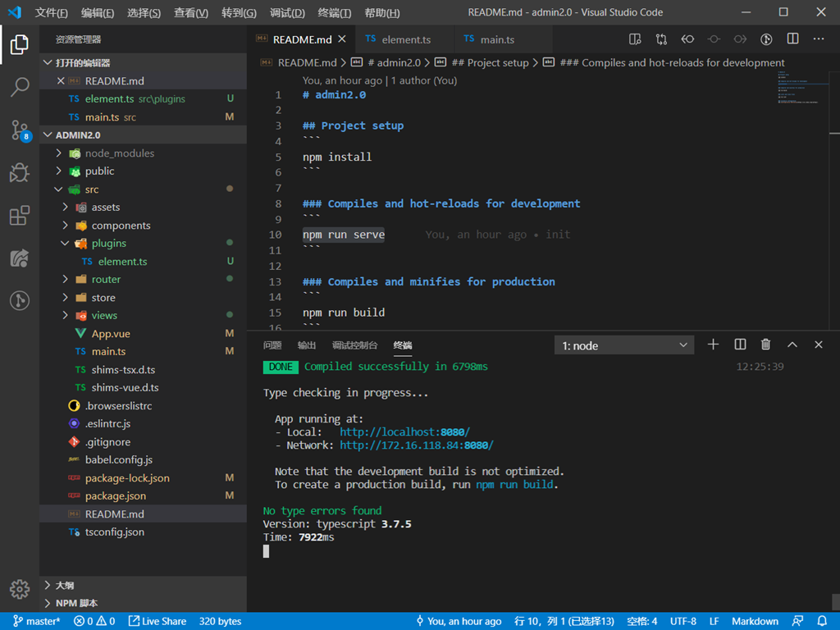The image size is (840, 630).
Task: Open the 终端(T) menu
Action: pos(334,13)
